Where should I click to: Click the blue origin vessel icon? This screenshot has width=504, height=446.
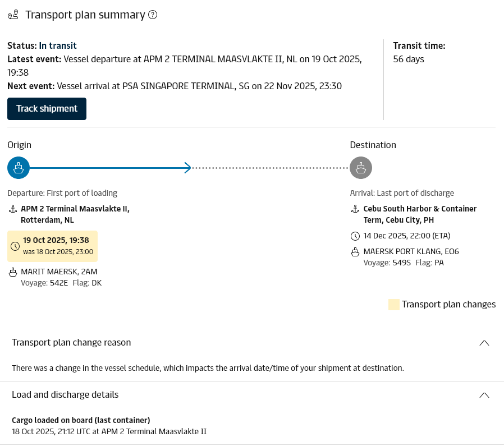19,167
